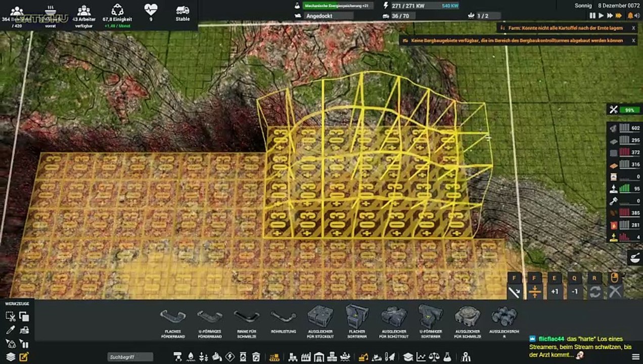Click the flatten level mode F button
Screen dimensions: 643x364
[534, 292]
